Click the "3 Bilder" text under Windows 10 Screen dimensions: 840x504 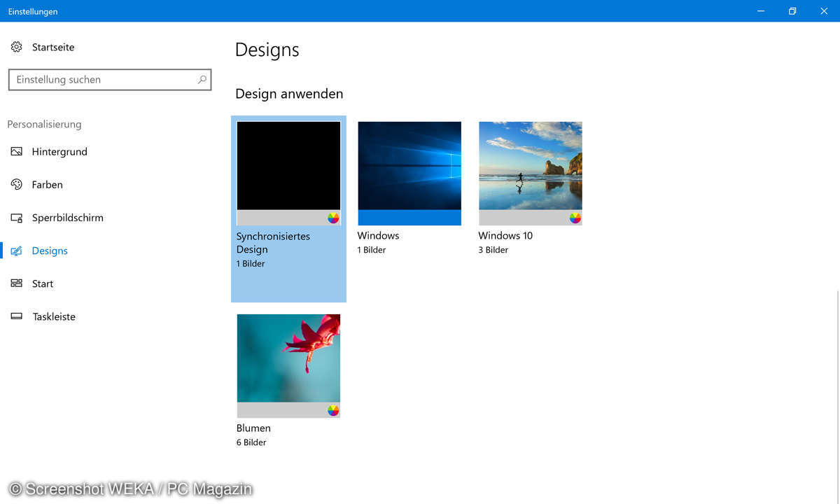click(493, 250)
